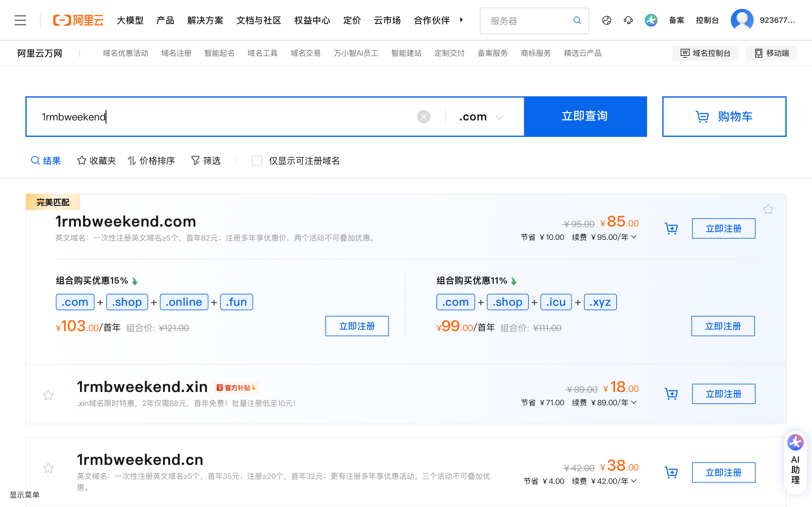Screen dimensions: 812x507
Task: Click the headset support icon
Action: (628, 21)
